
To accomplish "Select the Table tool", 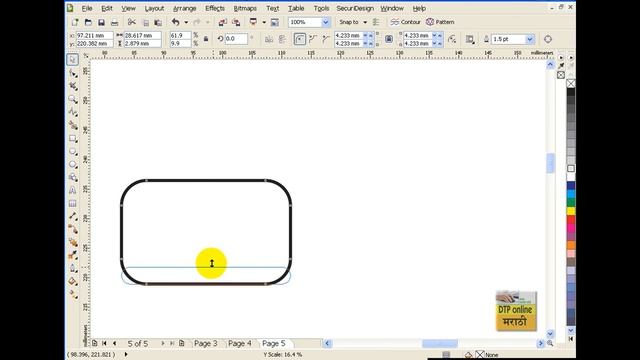I will point(73,203).
